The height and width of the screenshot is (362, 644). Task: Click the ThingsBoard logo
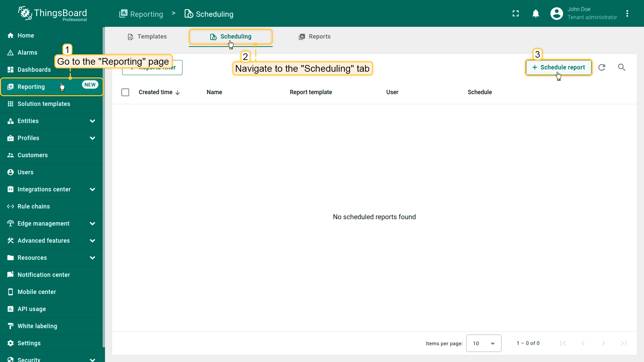pyautogui.click(x=52, y=13)
